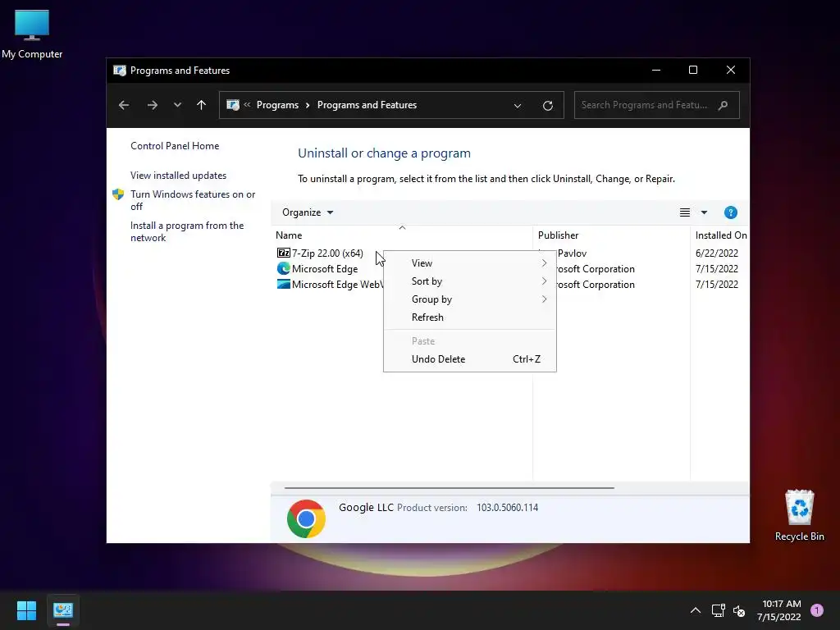Open the Windows Start button
840x630 pixels.
[27, 610]
